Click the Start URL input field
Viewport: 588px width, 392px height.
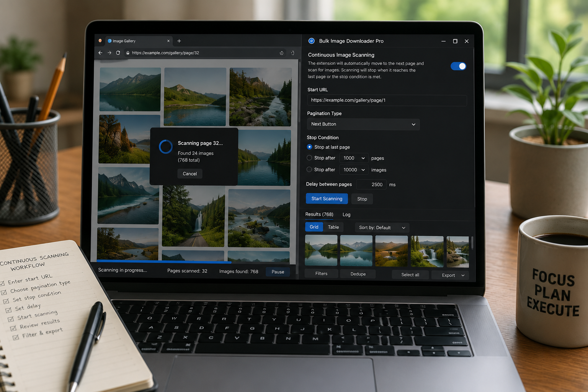[387, 100]
